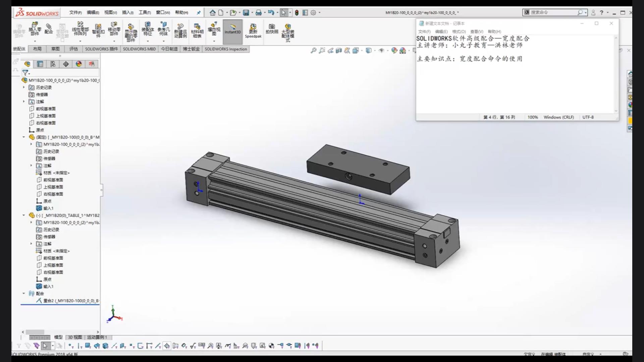Create a new document with the New icon

(221, 13)
